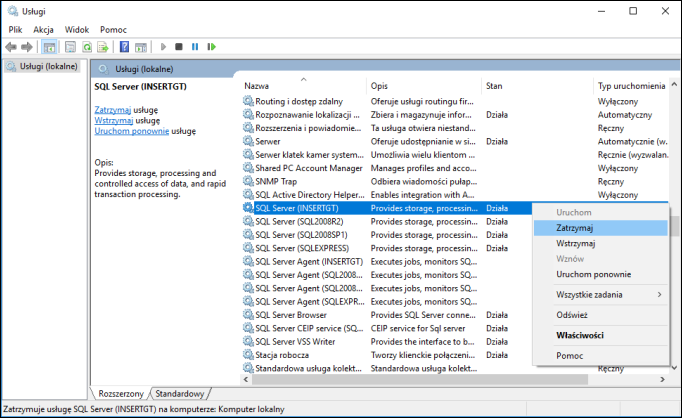Click gear icon of Serwer service
Image resolution: width=682 pixels, height=418 pixels.
(x=248, y=141)
